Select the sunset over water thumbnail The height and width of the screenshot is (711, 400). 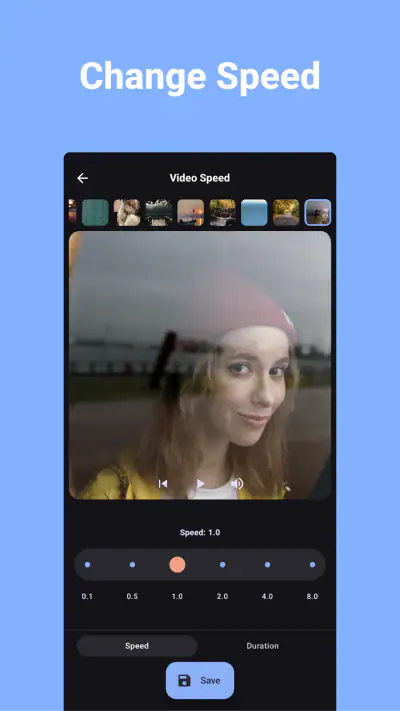pyautogui.click(x=190, y=213)
